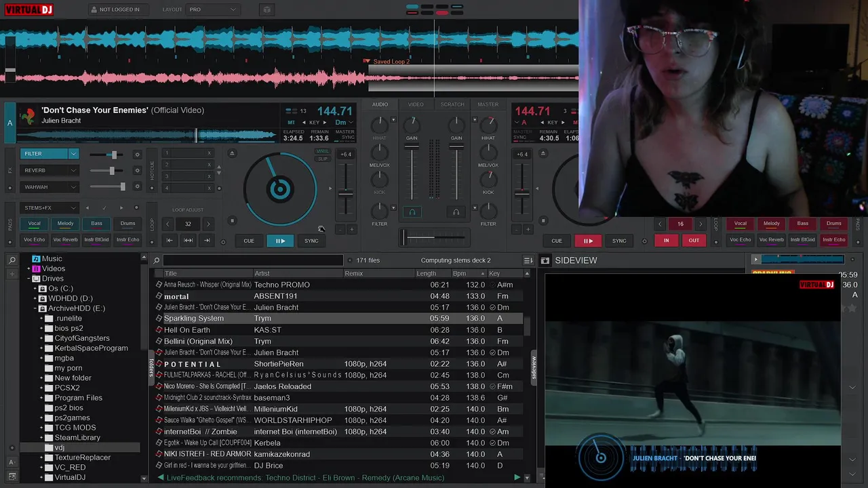The height and width of the screenshot is (488, 868).
Task: Click the search icon in browser sidebar
Action: point(12,260)
